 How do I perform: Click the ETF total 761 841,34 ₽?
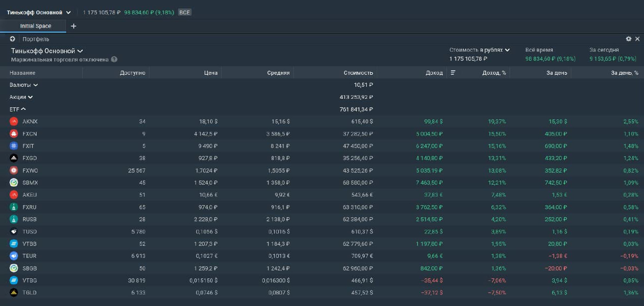[x=356, y=109]
